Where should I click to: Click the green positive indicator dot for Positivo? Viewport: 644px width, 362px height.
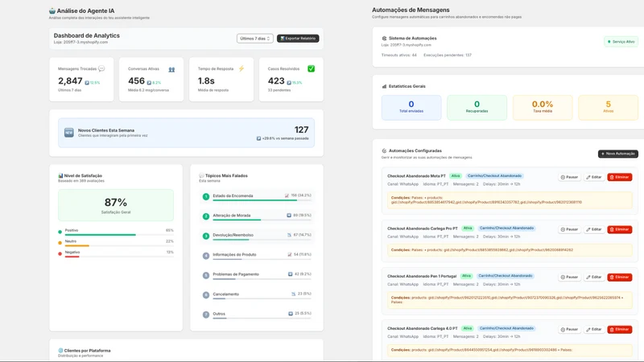(x=60, y=232)
